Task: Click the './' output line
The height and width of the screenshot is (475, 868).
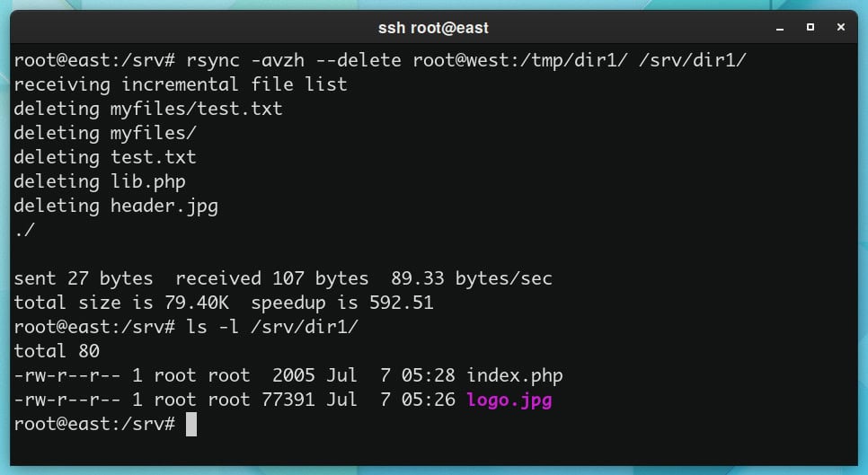Action: point(24,230)
